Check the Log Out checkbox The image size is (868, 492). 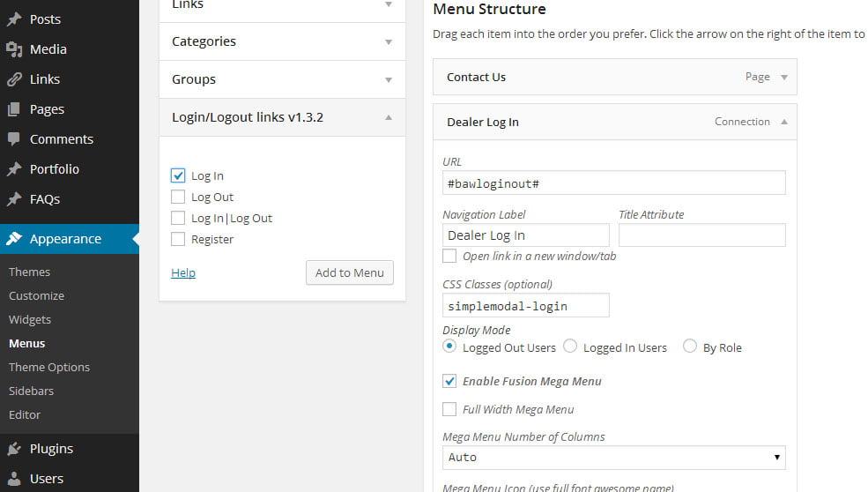click(178, 197)
